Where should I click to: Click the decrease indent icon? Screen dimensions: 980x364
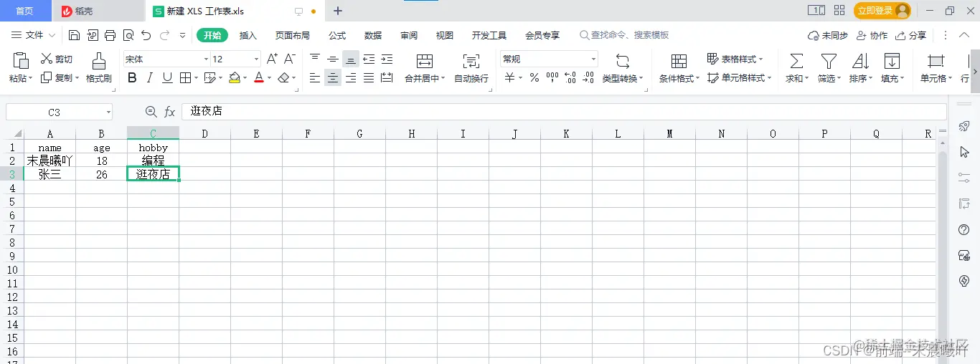pyautogui.click(x=369, y=59)
